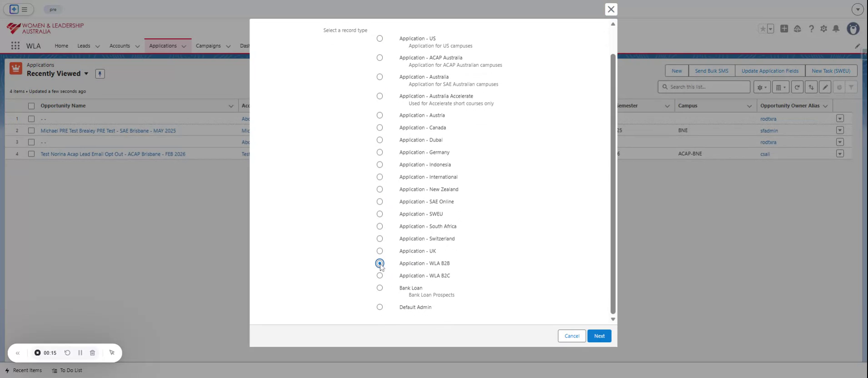Check the select-all rows checkbox
This screenshot has width=868, height=378.
[31, 106]
